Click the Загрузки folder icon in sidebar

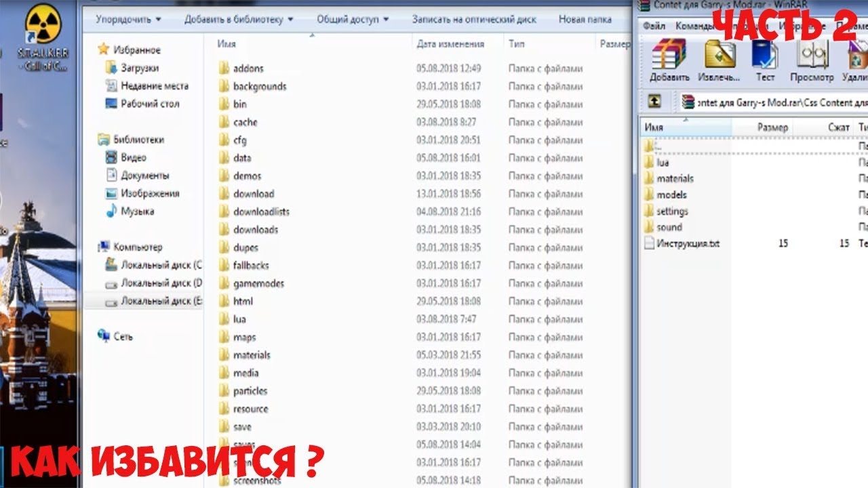point(112,68)
